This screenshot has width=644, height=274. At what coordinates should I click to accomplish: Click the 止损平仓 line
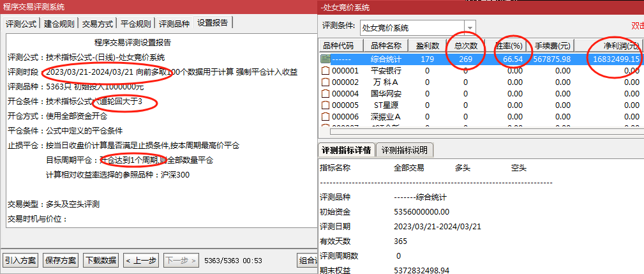[124, 146]
